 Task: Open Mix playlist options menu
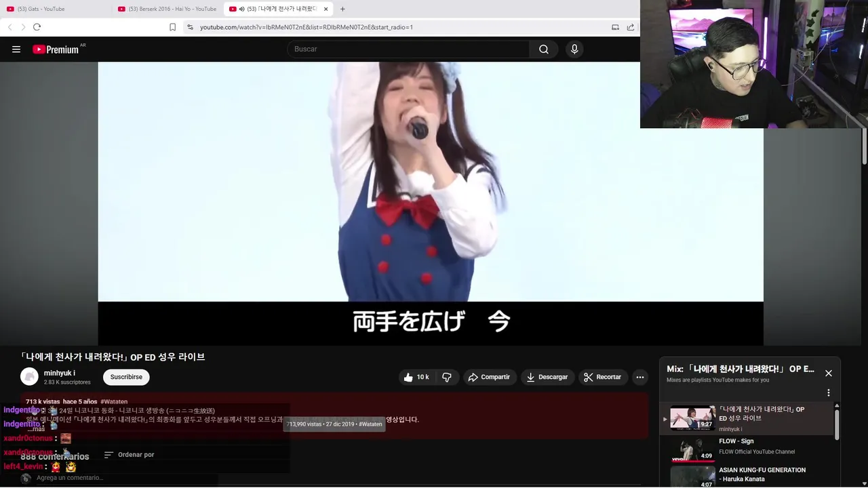point(828,392)
